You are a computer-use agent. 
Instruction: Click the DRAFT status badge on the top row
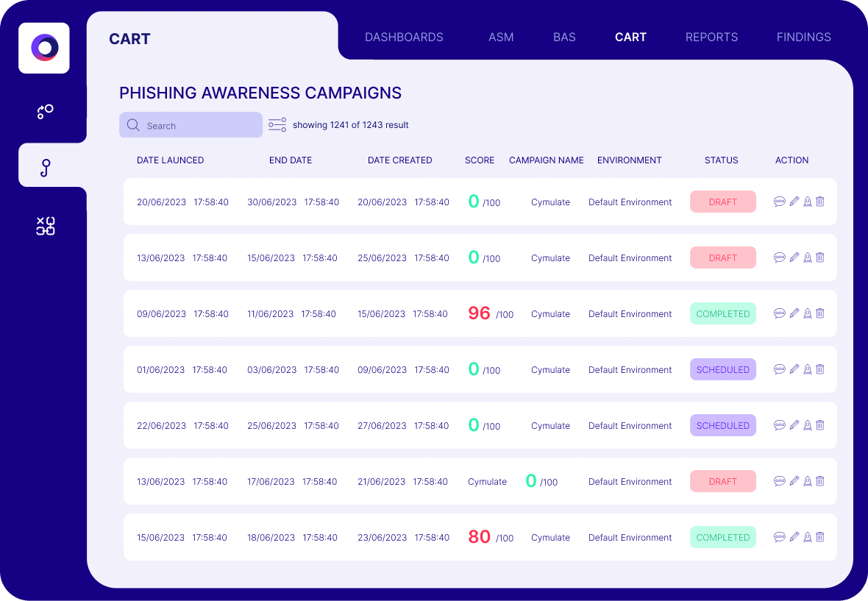click(722, 202)
